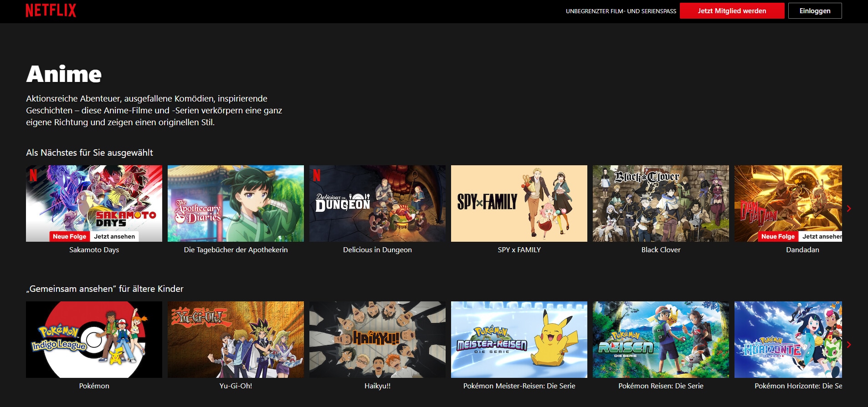Open the Delicious in Dungeon thumbnail
Viewport: 868px width, 407px height.
click(377, 203)
